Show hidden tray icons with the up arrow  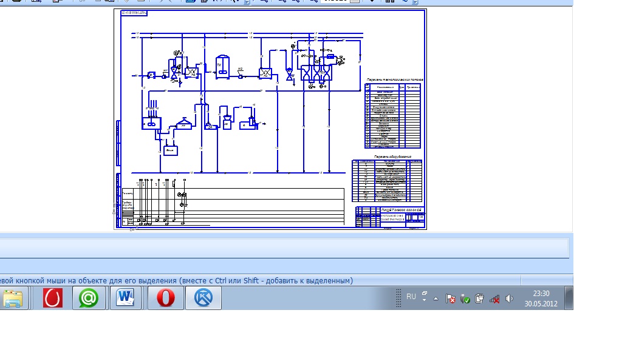point(436,298)
